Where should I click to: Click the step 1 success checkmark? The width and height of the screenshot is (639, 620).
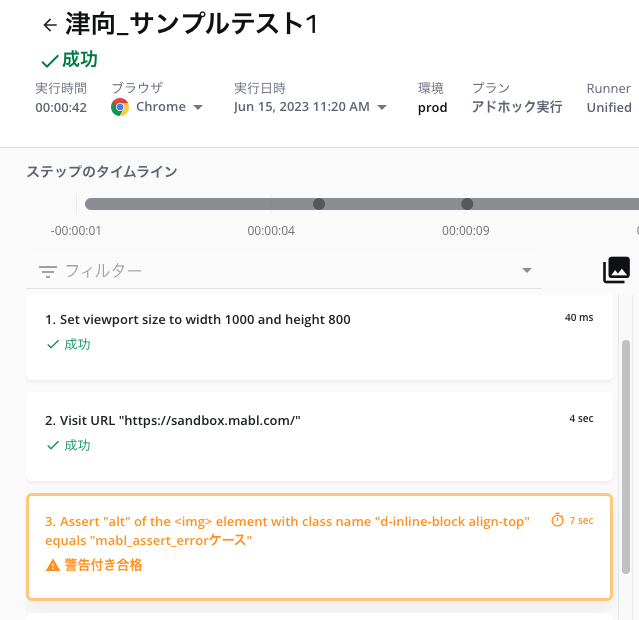(53, 344)
